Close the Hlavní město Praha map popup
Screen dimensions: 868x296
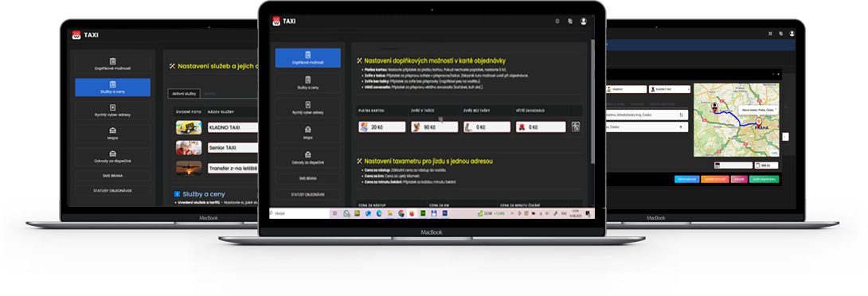click(x=775, y=110)
